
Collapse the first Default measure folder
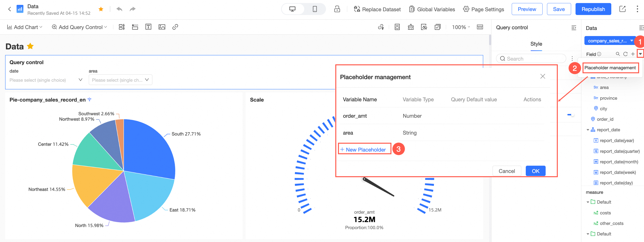click(588, 202)
